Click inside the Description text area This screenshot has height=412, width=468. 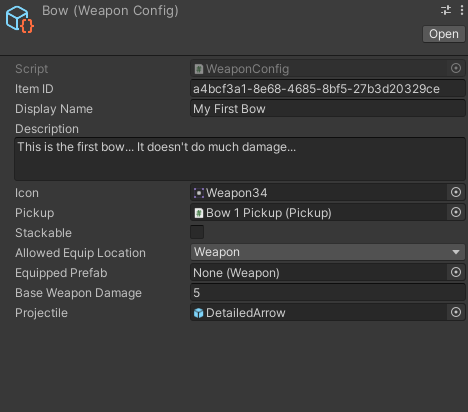point(240,159)
